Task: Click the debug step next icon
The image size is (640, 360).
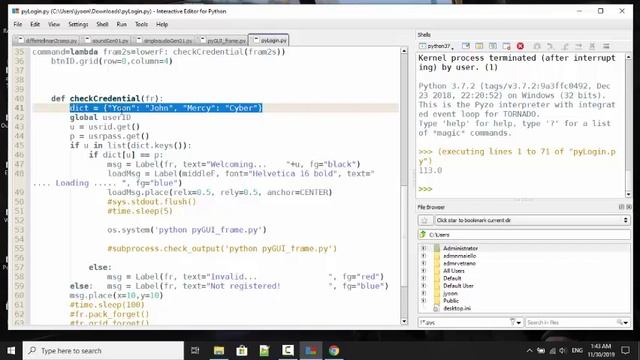Action: coord(578,46)
